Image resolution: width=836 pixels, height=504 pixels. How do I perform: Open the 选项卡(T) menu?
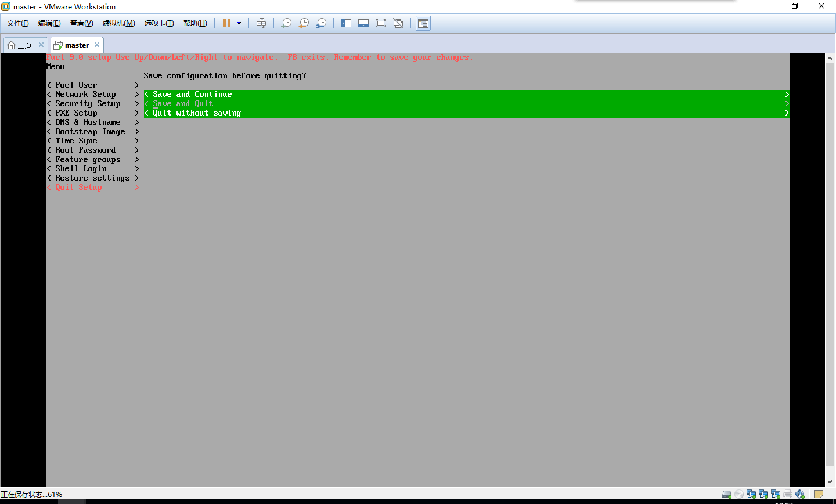159,23
